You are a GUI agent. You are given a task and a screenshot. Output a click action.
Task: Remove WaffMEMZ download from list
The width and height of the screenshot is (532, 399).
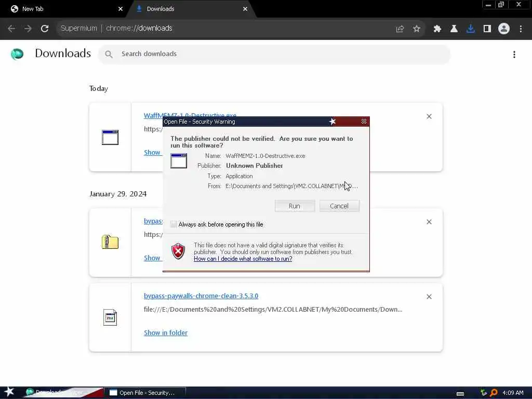pos(429,116)
